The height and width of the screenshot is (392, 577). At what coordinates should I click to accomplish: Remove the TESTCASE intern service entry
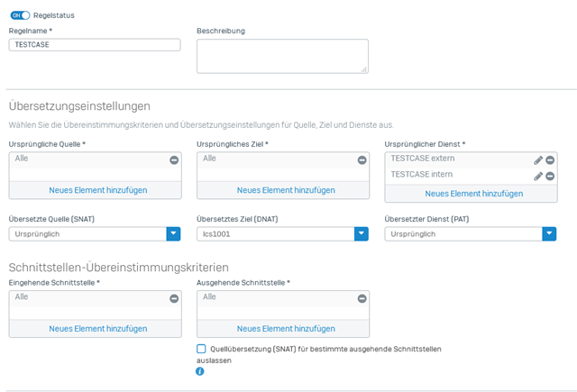coord(550,176)
